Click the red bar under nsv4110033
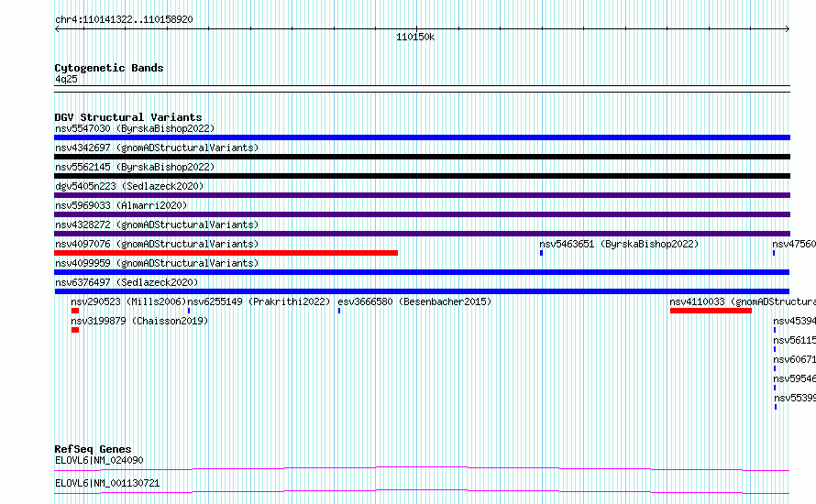The image size is (816, 504). pyautogui.click(x=711, y=311)
